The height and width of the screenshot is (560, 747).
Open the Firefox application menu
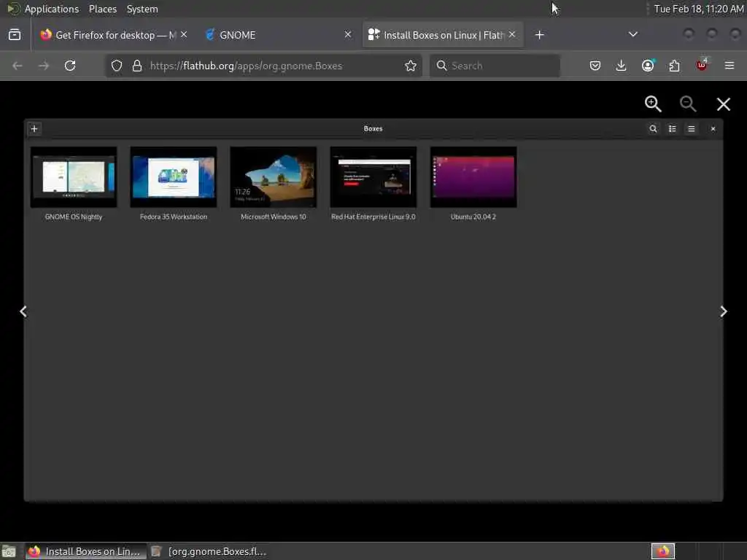click(x=729, y=66)
